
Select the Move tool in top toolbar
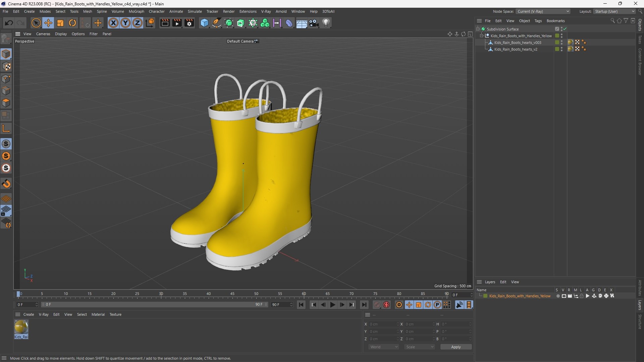(x=48, y=23)
